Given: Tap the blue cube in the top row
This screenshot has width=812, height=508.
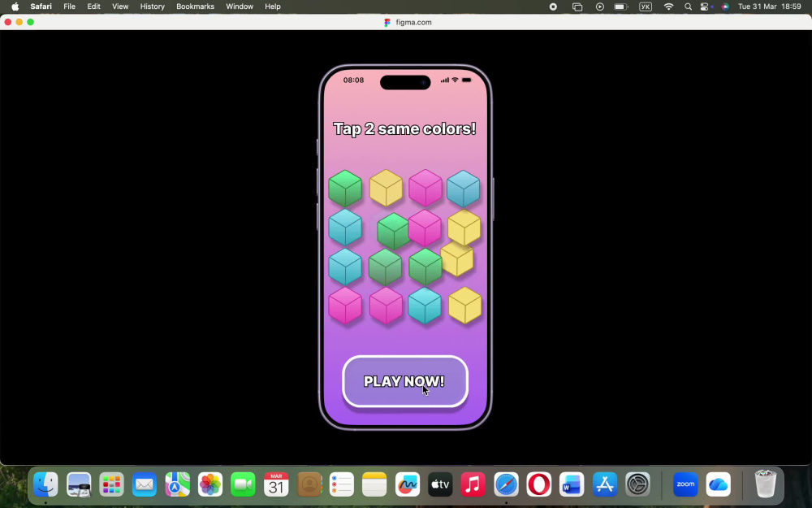Looking at the screenshot, I should pos(463,189).
